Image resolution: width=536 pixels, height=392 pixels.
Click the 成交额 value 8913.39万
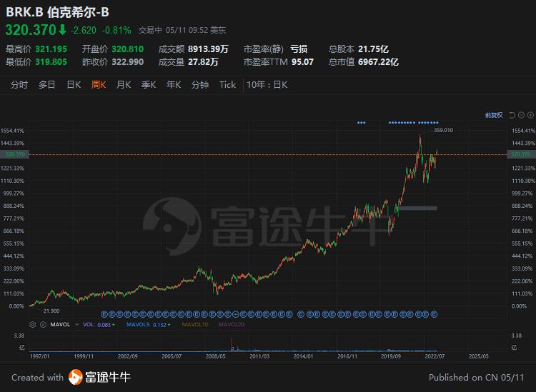208,49
